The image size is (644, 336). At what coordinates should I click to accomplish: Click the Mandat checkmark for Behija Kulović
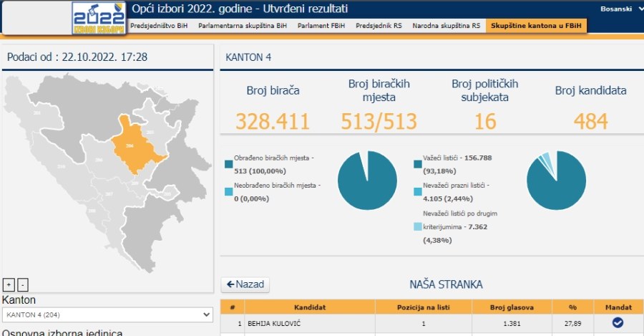pyautogui.click(x=618, y=323)
